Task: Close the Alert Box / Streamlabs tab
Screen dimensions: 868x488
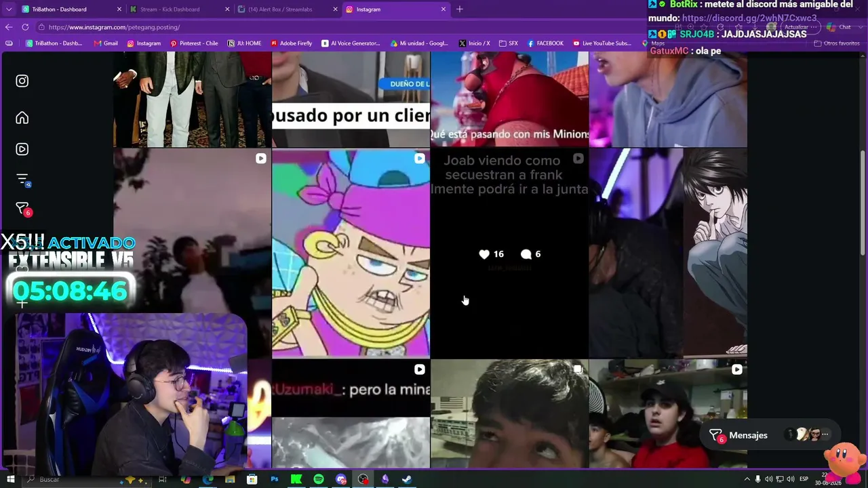Action: 335,9
